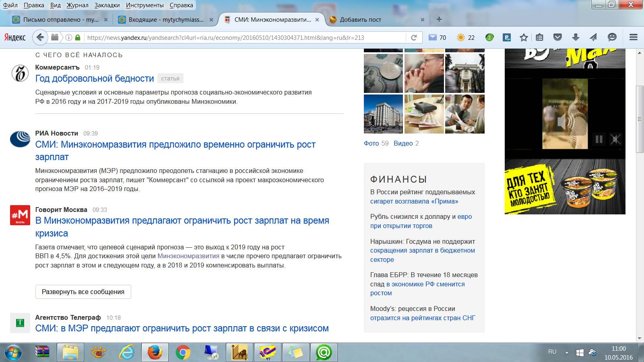Reload the page with the refresh icon
The height and width of the screenshot is (362, 644).
(x=414, y=37)
